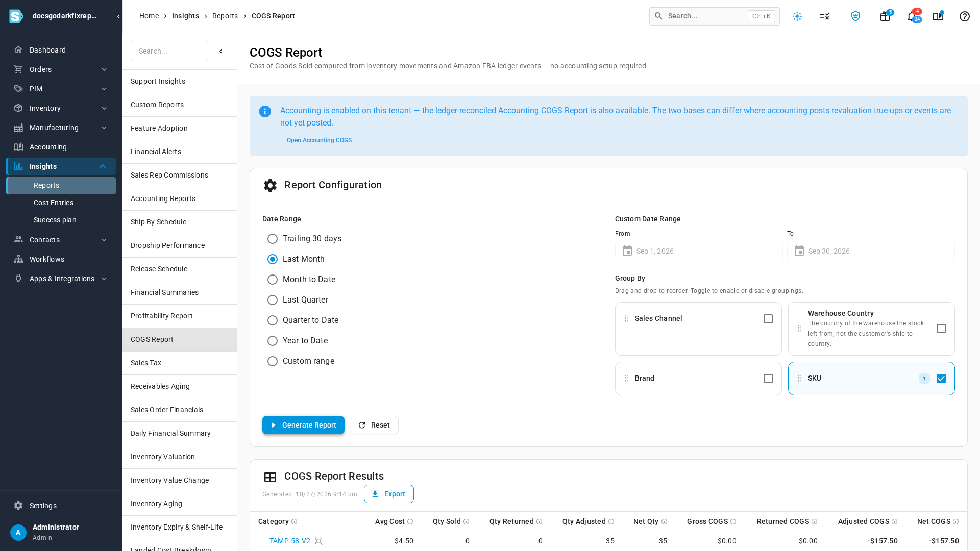This screenshot has width=980, height=551.
Task: Open the notifications bell icon
Action: tap(912, 16)
